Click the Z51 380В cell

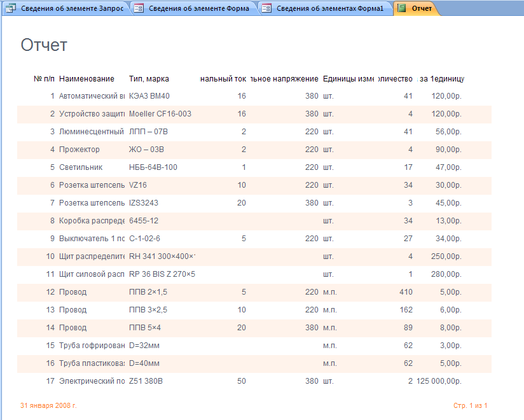(146, 381)
